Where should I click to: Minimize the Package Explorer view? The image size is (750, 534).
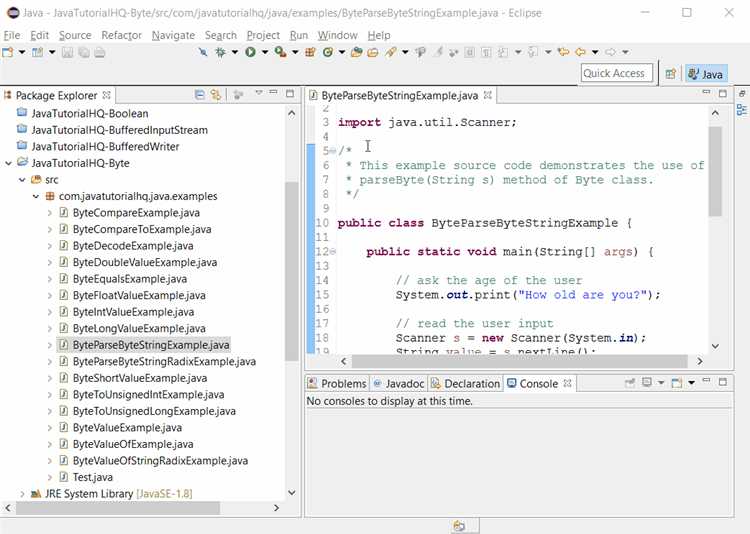274,92
